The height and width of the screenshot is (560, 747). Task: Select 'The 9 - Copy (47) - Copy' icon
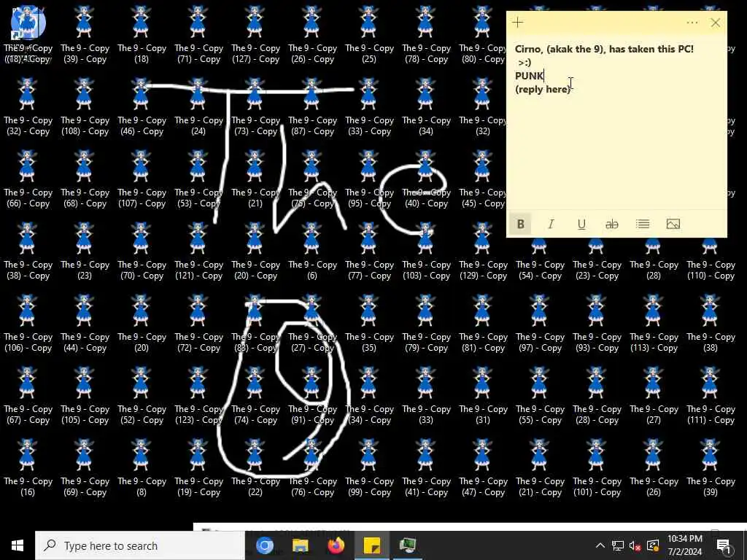tap(483, 467)
